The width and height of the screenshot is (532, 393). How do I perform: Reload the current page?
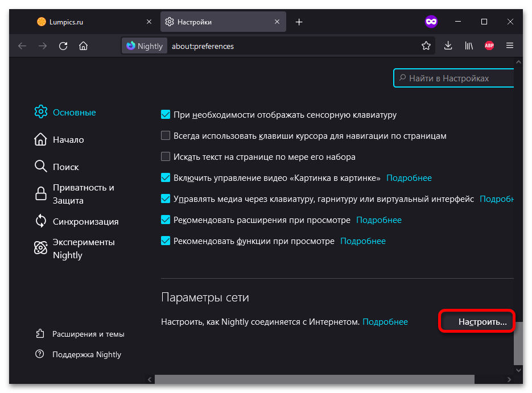pyautogui.click(x=63, y=45)
